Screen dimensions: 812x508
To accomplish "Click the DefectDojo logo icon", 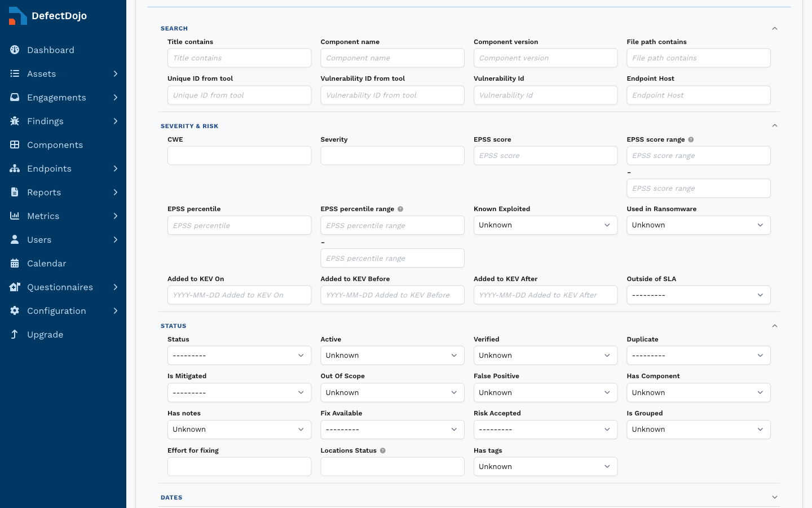I will 17,16.
